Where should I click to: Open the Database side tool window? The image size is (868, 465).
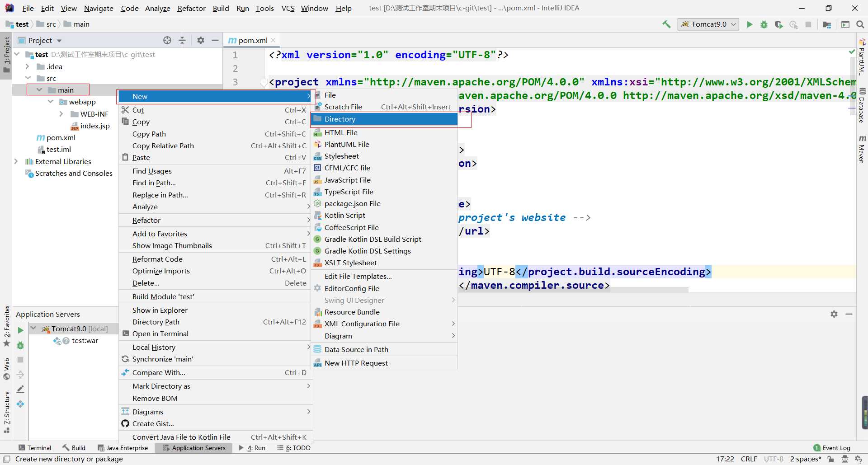(862, 105)
